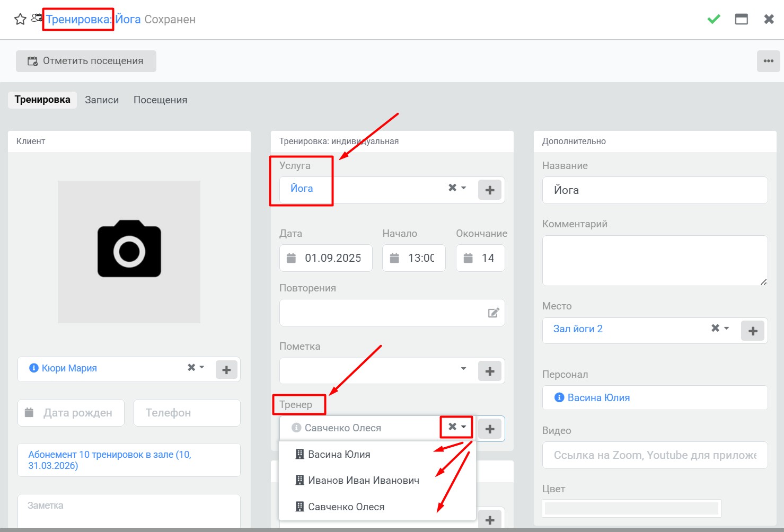Viewport: 784px width, 532px height.
Task: Click the Отметить посещения button
Action: click(x=86, y=61)
